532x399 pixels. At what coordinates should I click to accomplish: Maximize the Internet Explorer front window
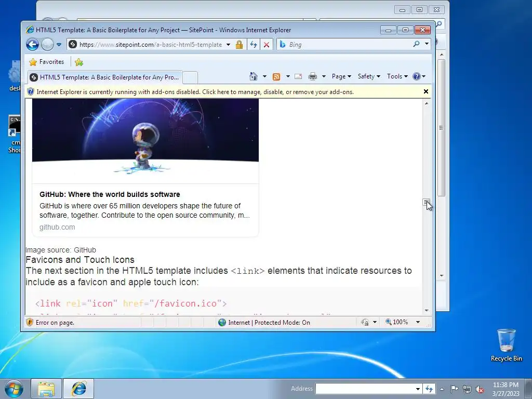point(405,30)
